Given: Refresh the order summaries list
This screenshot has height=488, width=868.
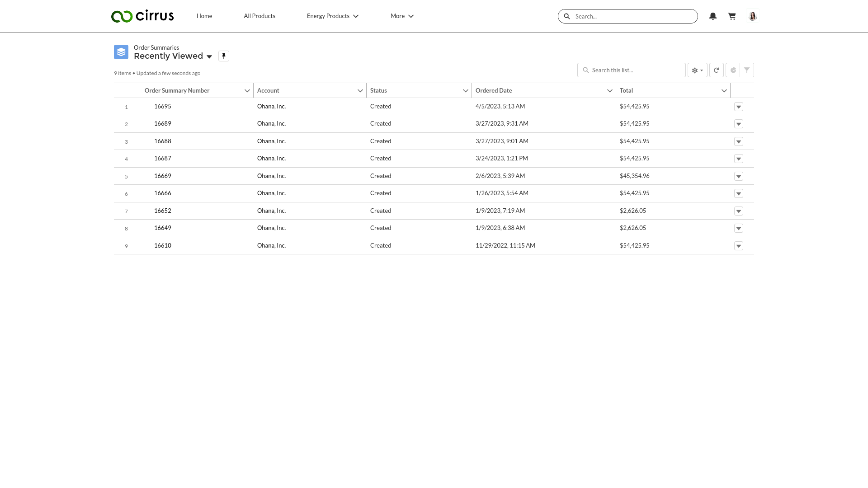Looking at the screenshot, I should click(x=717, y=70).
